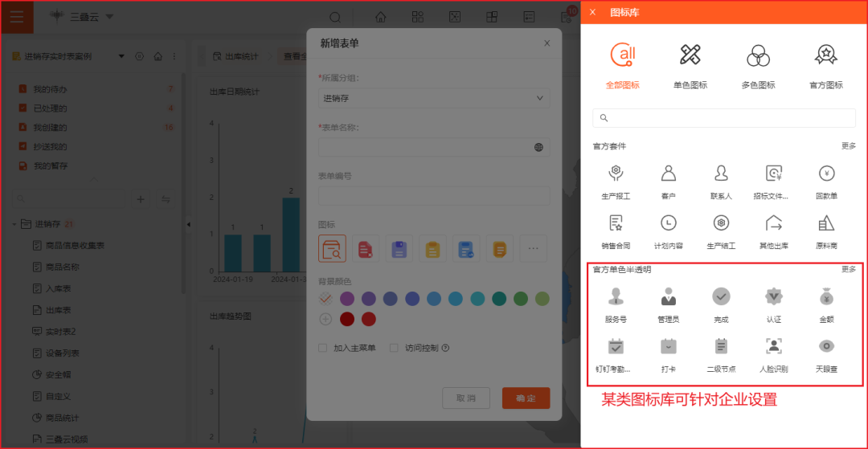Choose the 销售合同 icon
This screenshot has height=449, width=868.
616,222
